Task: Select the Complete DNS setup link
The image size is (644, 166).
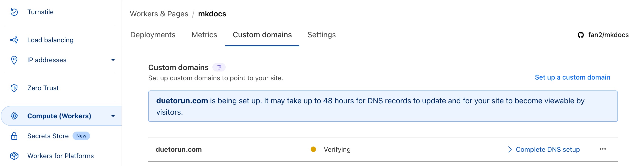Action: pyautogui.click(x=548, y=149)
